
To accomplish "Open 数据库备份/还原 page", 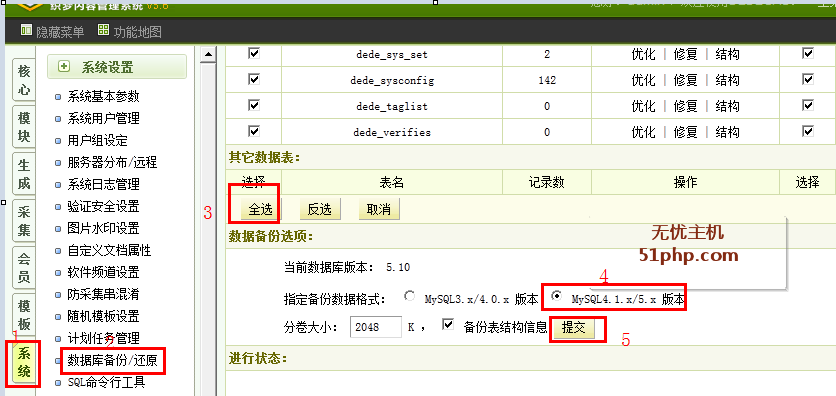I will pos(112,361).
